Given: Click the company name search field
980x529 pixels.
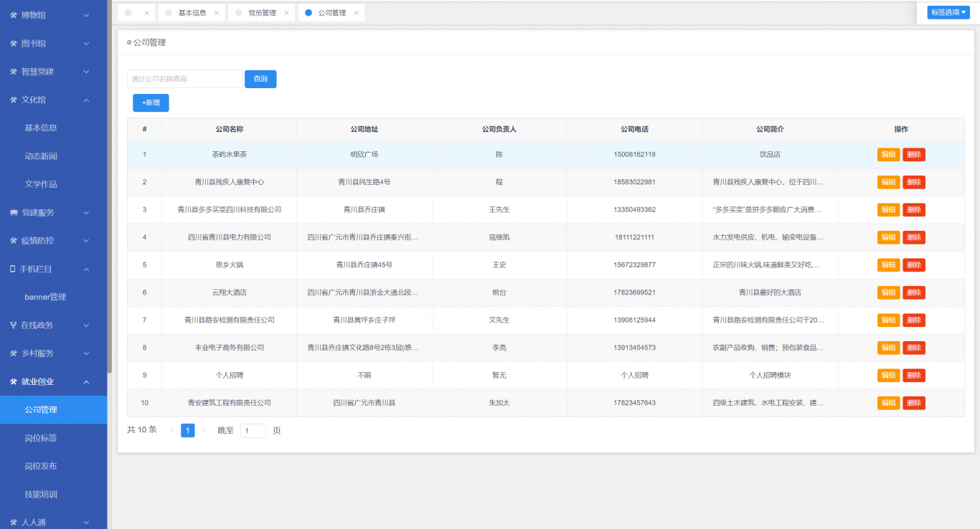Looking at the screenshot, I should point(184,79).
